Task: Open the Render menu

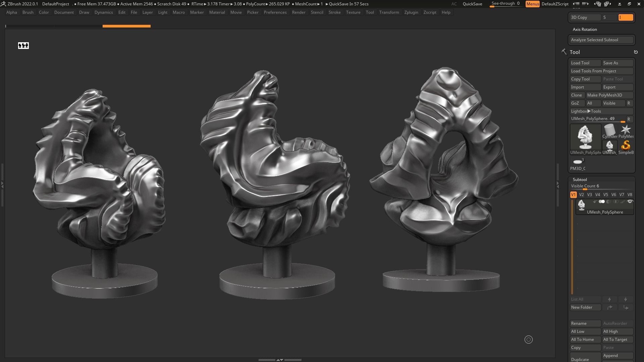Action: [299, 12]
